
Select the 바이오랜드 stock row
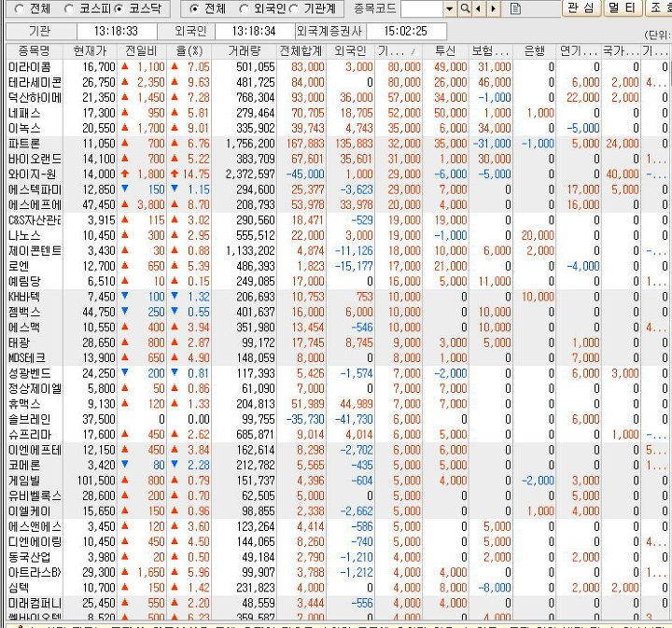click(x=339, y=159)
